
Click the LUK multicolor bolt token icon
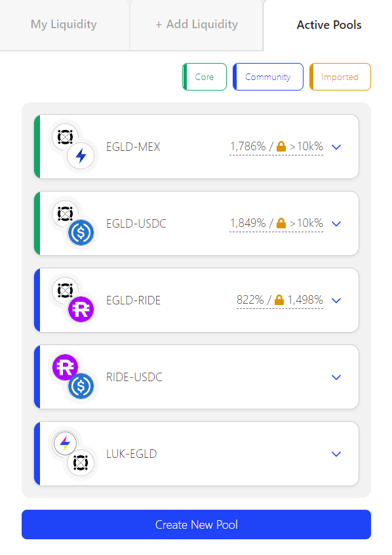65,443
